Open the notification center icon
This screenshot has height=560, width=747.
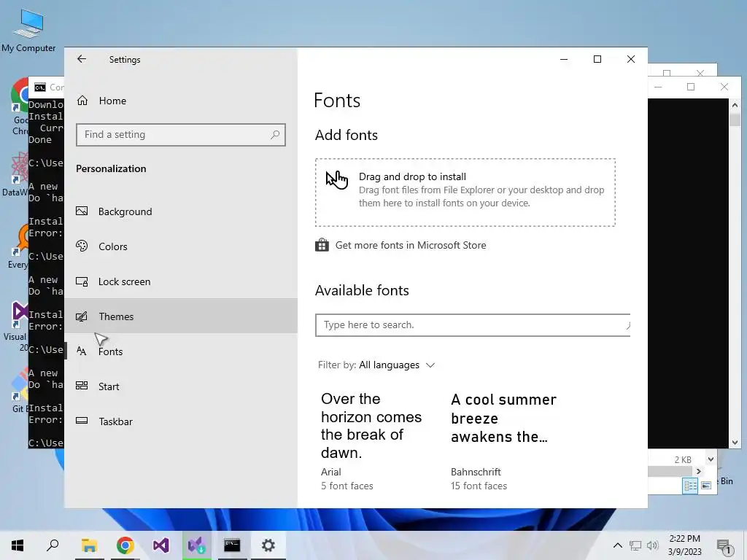(724, 546)
